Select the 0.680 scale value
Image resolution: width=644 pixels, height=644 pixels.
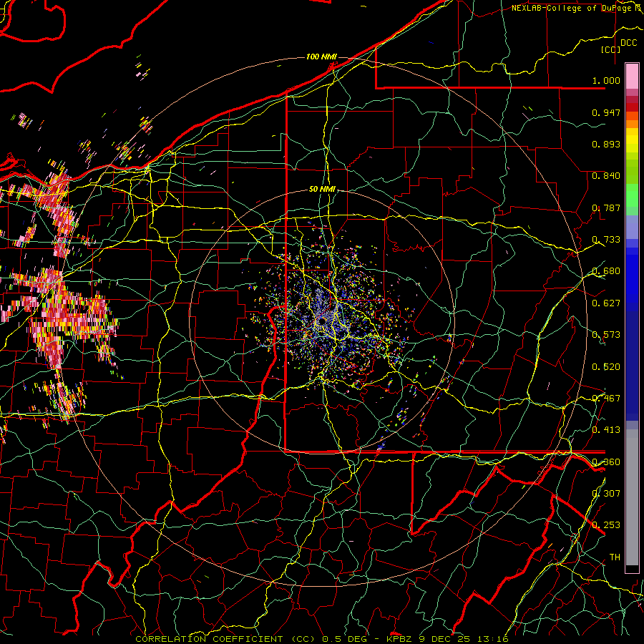tap(606, 271)
